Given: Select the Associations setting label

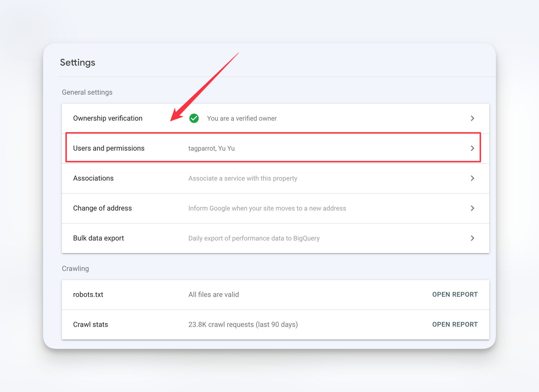Looking at the screenshot, I should [x=93, y=178].
